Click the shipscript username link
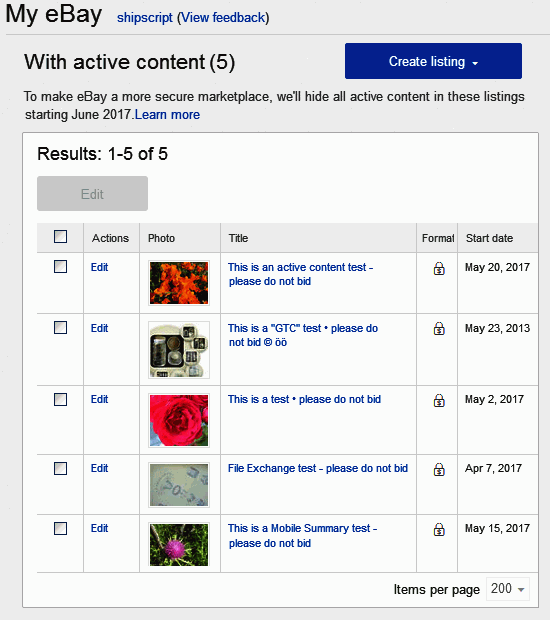 click(145, 18)
